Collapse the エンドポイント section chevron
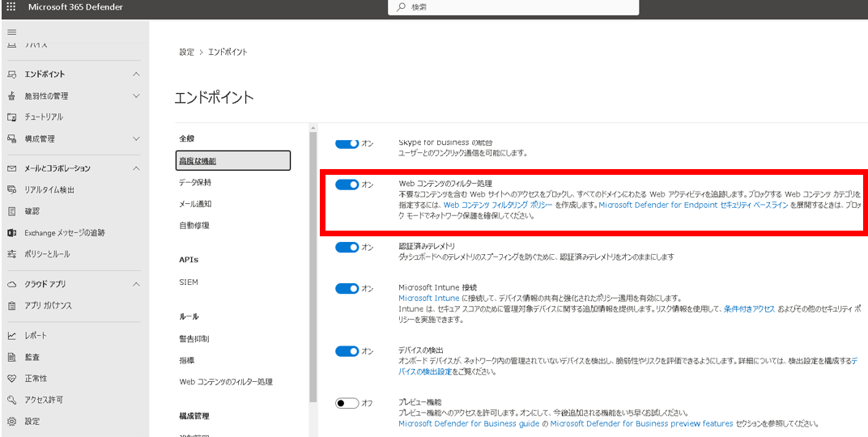This screenshot has height=437, width=868. (137, 74)
